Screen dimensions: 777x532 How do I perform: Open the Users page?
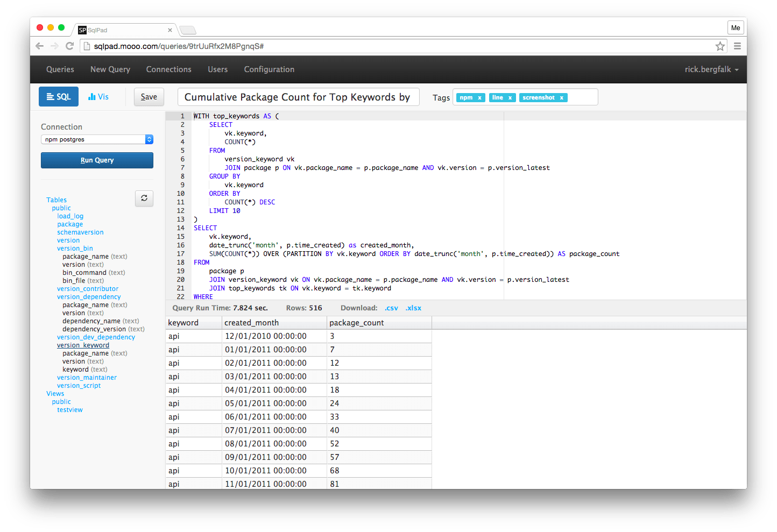coord(218,69)
